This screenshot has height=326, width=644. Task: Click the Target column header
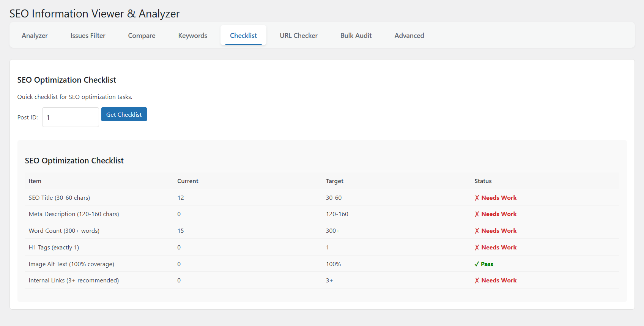coord(335,181)
